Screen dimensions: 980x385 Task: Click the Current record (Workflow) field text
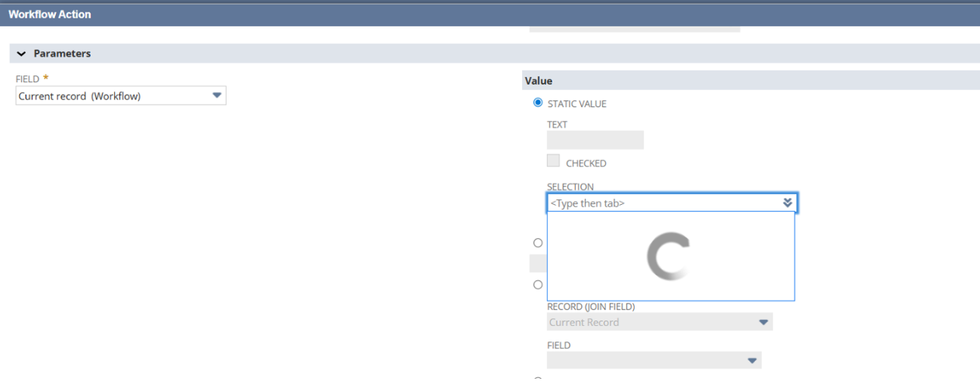pos(79,96)
